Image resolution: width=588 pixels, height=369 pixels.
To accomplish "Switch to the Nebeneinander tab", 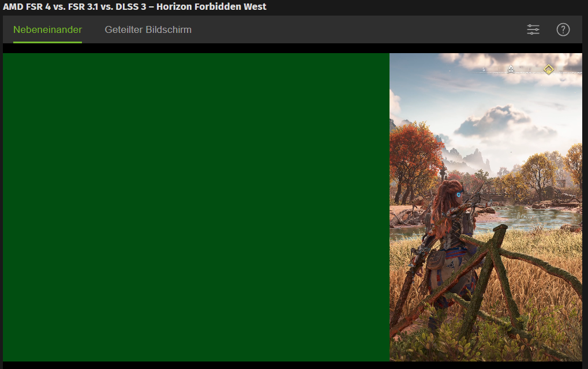I will (48, 29).
